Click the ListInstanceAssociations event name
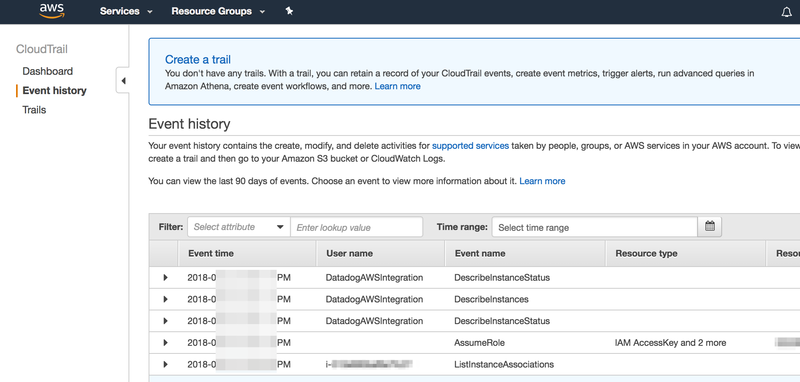This screenshot has width=800, height=382. [x=504, y=365]
